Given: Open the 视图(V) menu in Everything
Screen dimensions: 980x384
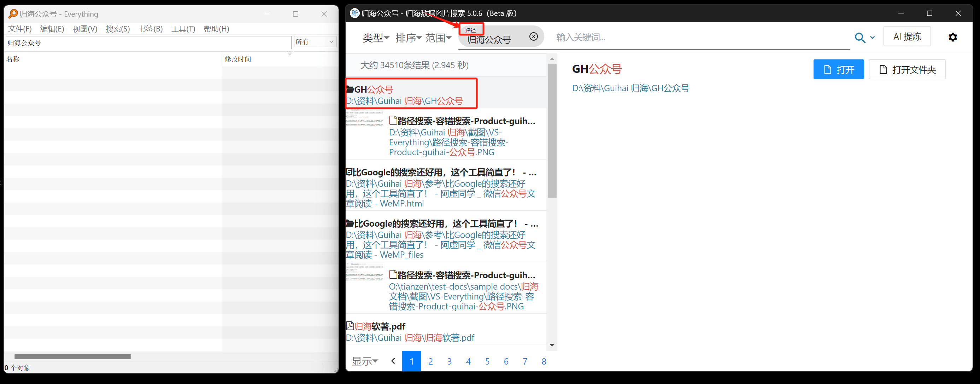Looking at the screenshot, I should [x=85, y=29].
